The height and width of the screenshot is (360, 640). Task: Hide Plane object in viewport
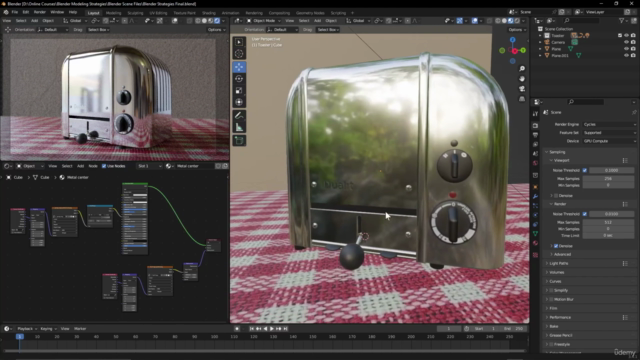pyautogui.click(x=627, y=49)
